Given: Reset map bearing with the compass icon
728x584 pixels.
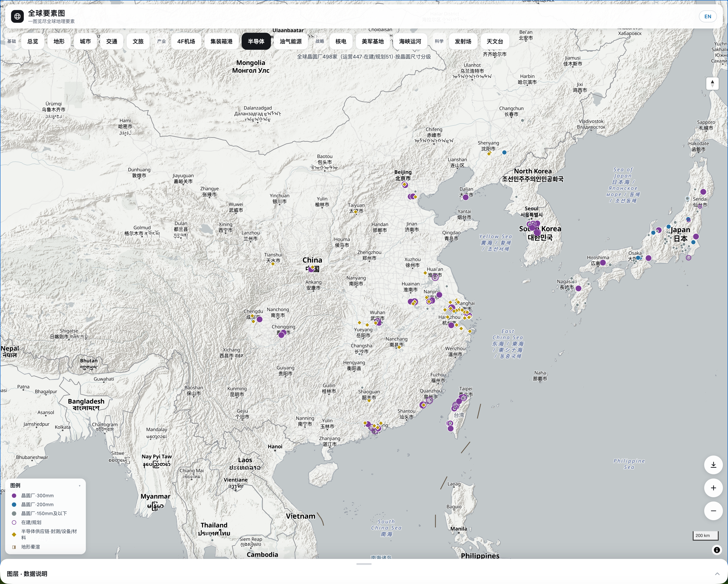Looking at the screenshot, I should pos(712,84).
